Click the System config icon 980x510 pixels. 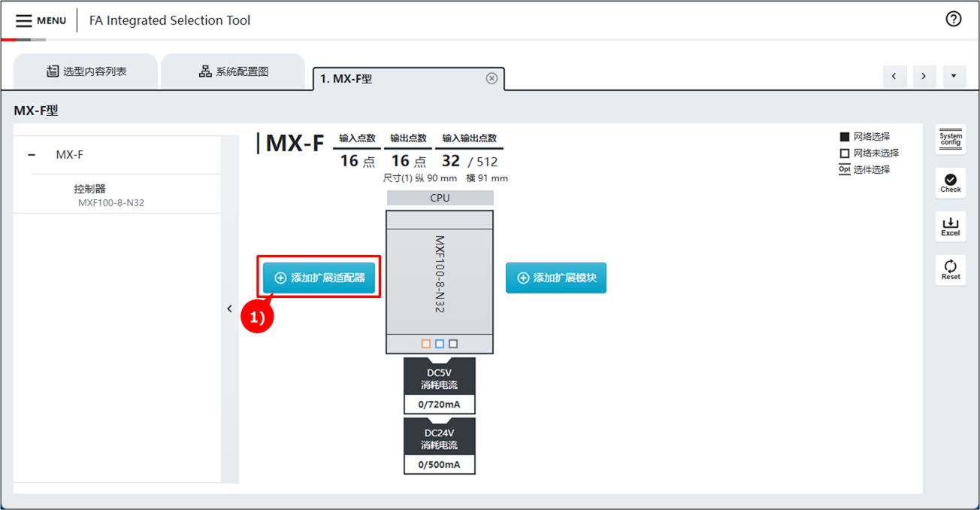click(950, 139)
